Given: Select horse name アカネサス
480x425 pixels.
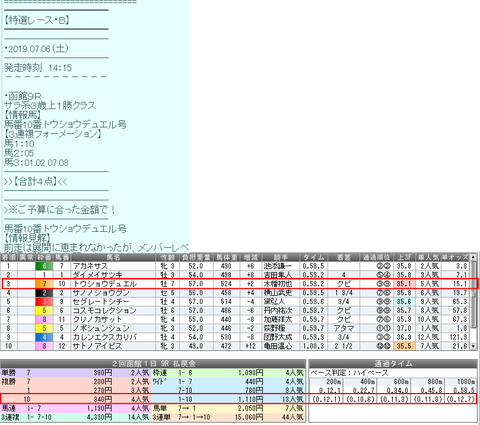Looking at the screenshot, I should point(90,266).
